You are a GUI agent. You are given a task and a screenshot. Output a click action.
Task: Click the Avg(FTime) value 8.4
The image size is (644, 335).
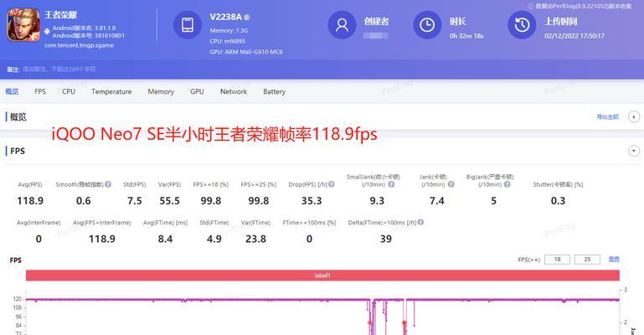(165, 239)
